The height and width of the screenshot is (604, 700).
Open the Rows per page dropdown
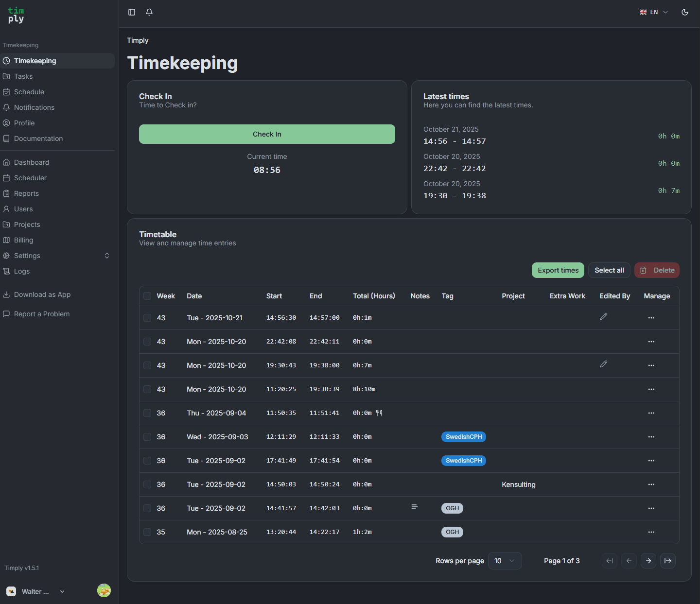[505, 561]
